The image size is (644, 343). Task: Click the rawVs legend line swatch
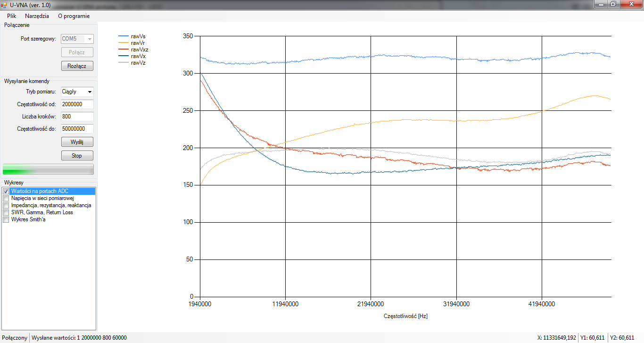124,36
